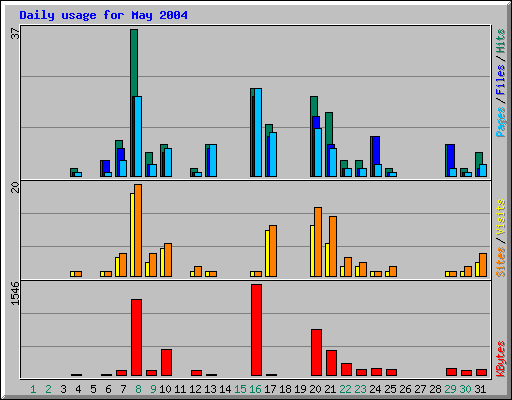Screen dimensions: 512x400
Task: Click the 'Files' legend label
Action: [x=500, y=79]
